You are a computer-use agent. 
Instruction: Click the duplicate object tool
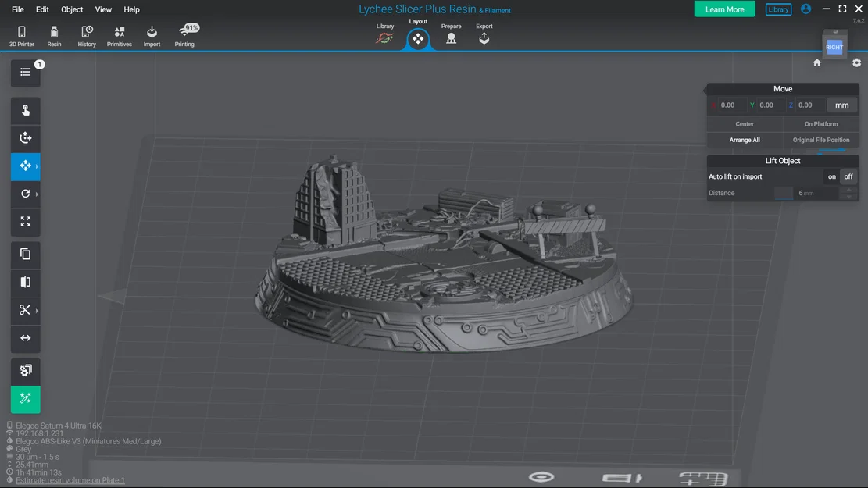pyautogui.click(x=26, y=254)
